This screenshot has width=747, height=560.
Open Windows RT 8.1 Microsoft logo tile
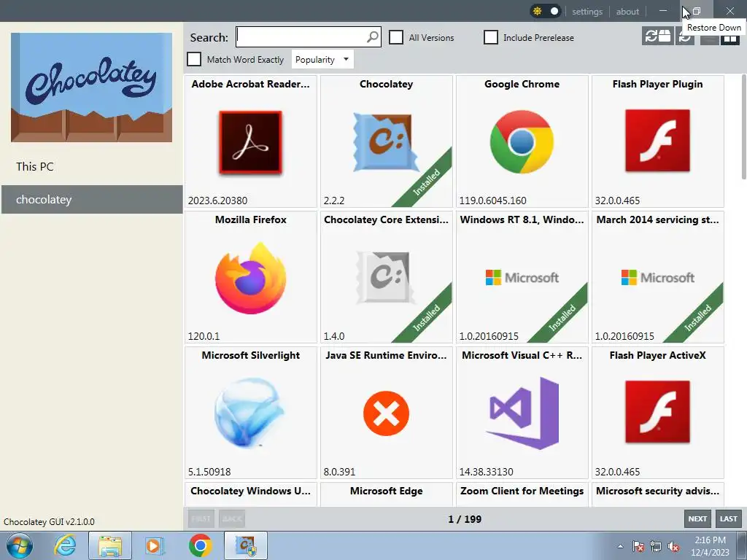coord(522,277)
